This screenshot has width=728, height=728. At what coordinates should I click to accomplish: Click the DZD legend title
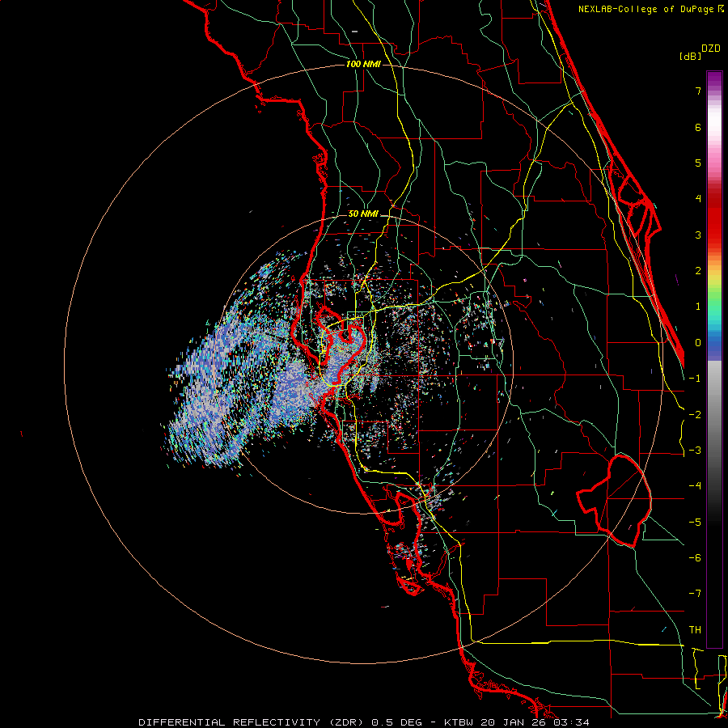pyautogui.click(x=711, y=49)
